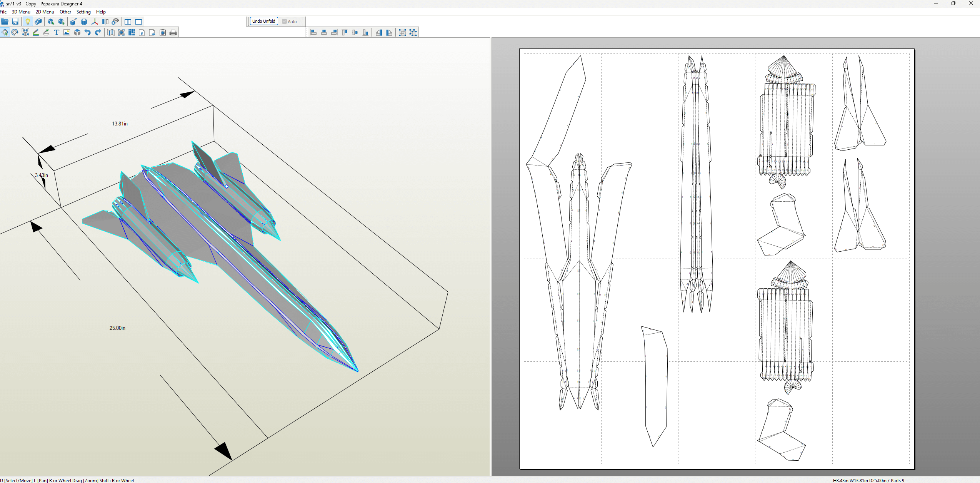Open the Print dialog from the toolbar
The height and width of the screenshot is (483, 980).
[x=173, y=32]
